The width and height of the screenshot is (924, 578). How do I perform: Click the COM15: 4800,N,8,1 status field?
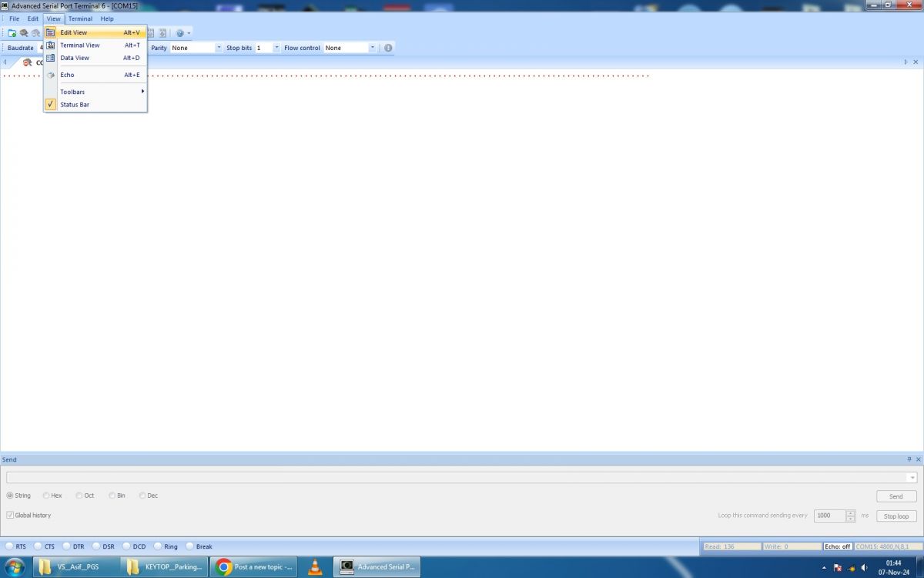tap(887, 546)
